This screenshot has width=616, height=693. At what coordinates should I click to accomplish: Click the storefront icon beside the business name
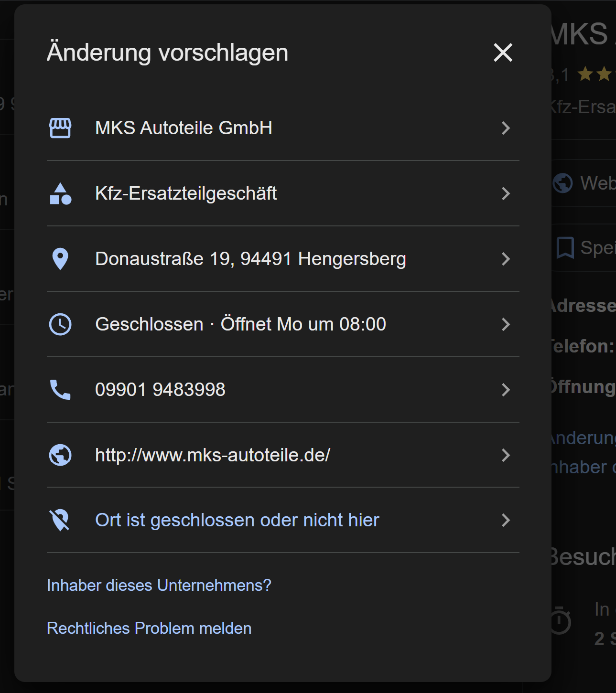tap(60, 128)
